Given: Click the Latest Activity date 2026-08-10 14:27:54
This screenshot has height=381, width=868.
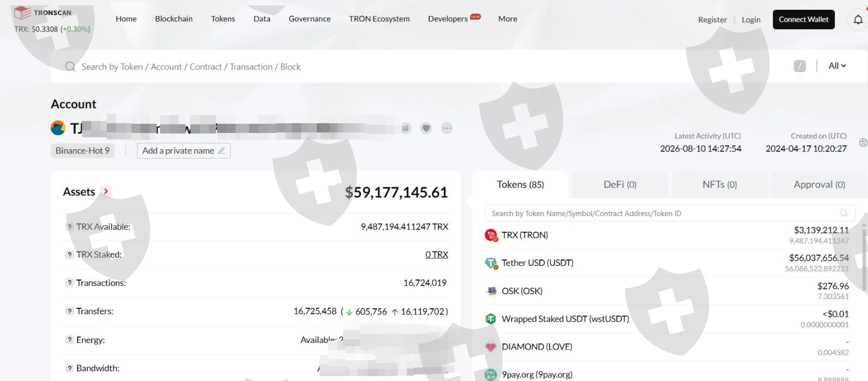Looking at the screenshot, I should [700, 149].
